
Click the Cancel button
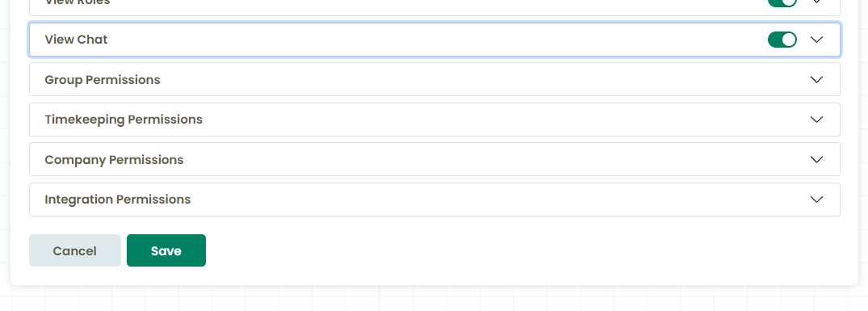(75, 250)
